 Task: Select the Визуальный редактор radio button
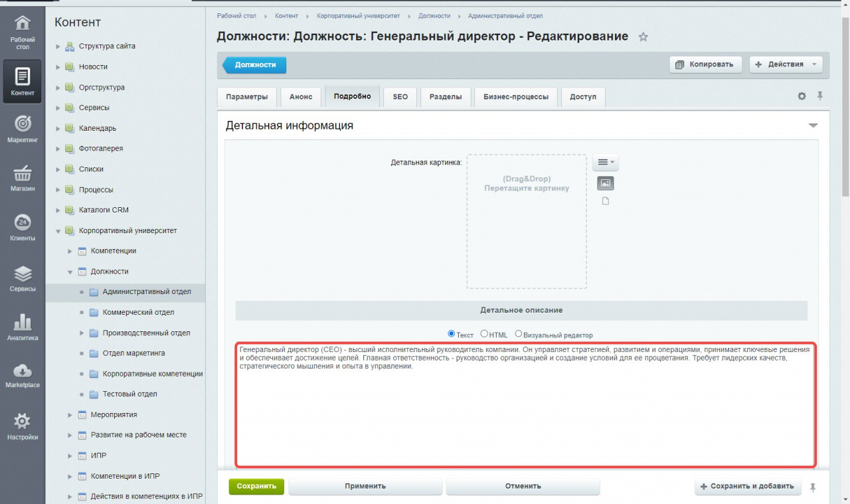click(x=519, y=334)
